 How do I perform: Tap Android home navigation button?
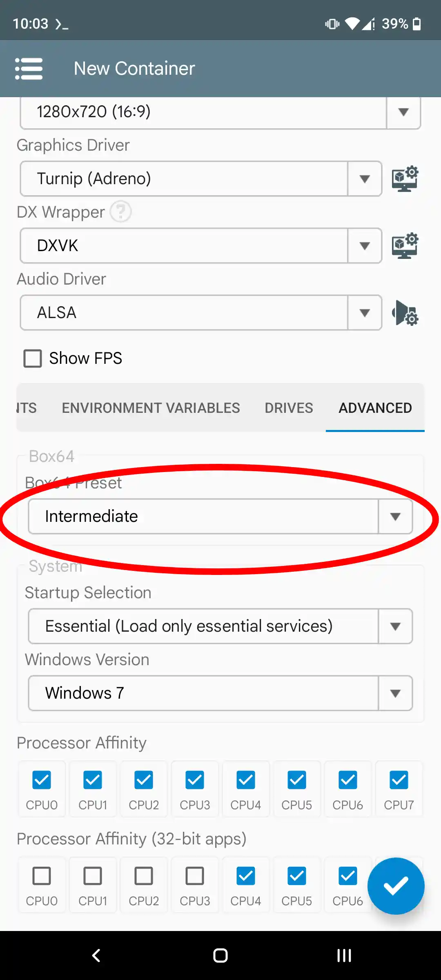[x=220, y=955]
